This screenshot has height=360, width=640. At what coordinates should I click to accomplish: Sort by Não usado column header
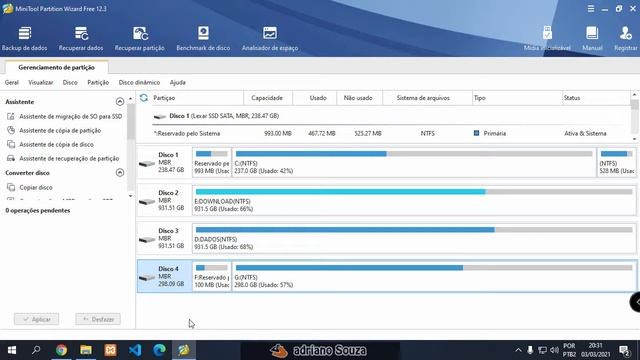pos(360,98)
